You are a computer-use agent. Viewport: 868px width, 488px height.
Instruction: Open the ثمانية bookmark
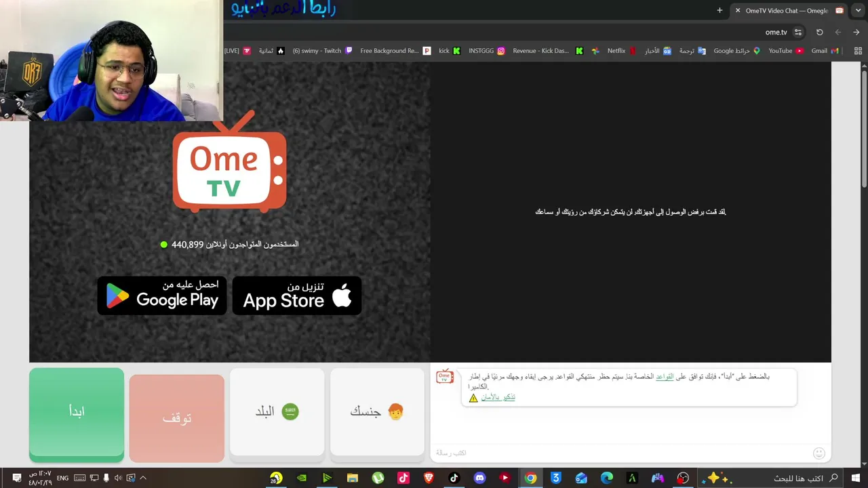pos(271,51)
